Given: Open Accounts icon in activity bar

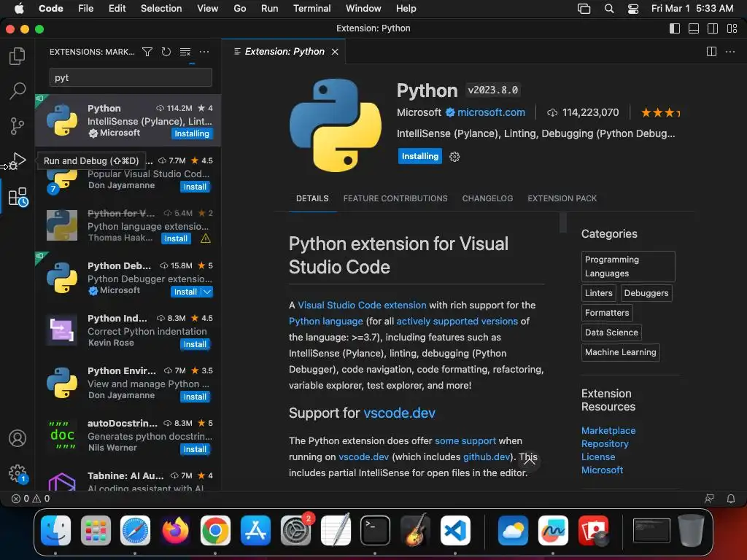Looking at the screenshot, I should tap(18, 438).
